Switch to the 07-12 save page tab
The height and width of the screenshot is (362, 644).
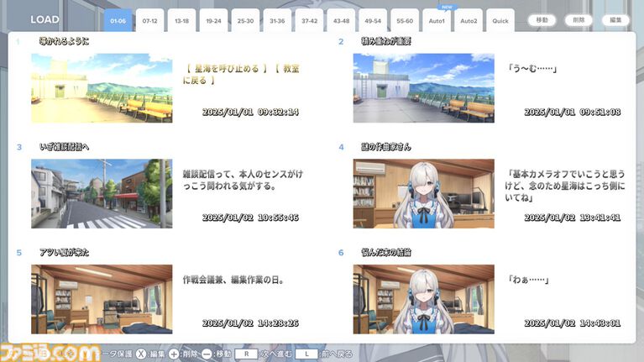point(149,20)
